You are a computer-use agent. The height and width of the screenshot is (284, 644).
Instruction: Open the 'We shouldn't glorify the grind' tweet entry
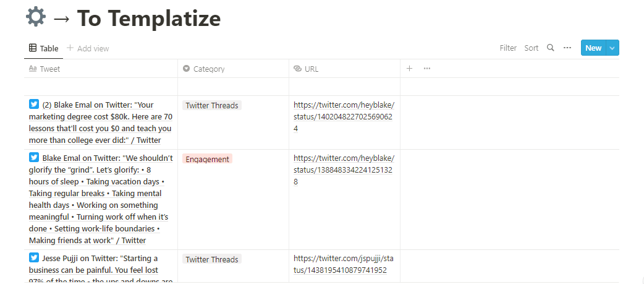coord(101,199)
